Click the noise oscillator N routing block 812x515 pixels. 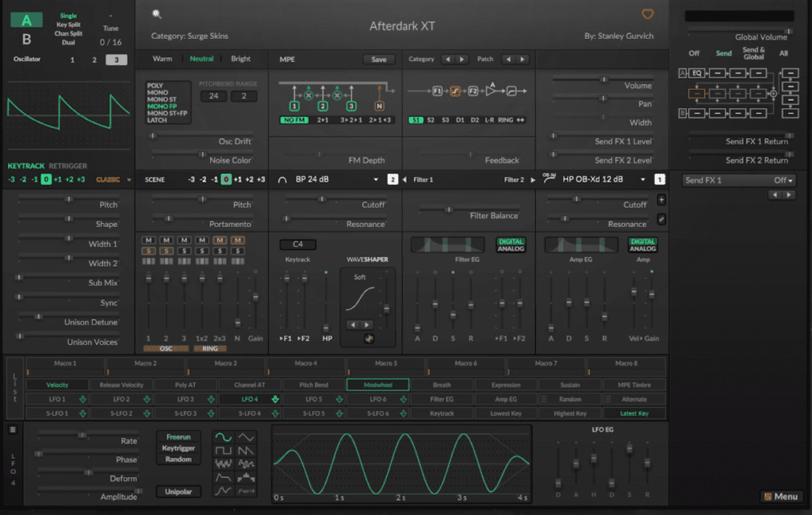tap(379, 106)
